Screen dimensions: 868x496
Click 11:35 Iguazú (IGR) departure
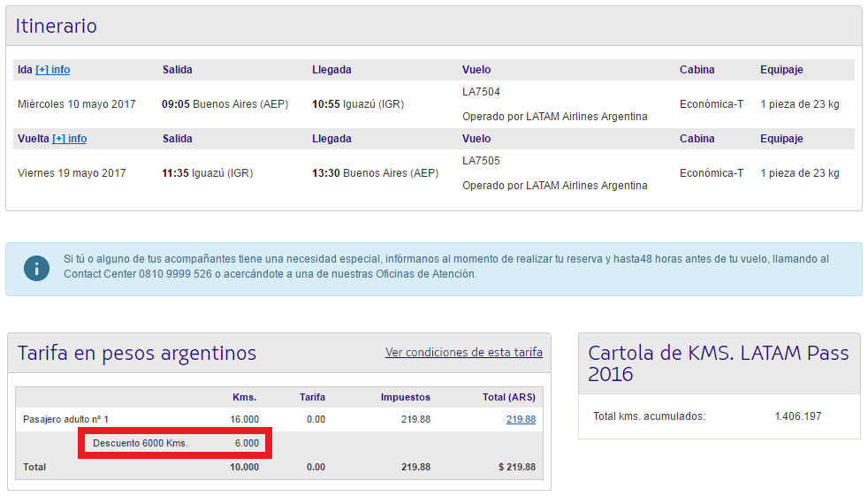[x=207, y=173]
